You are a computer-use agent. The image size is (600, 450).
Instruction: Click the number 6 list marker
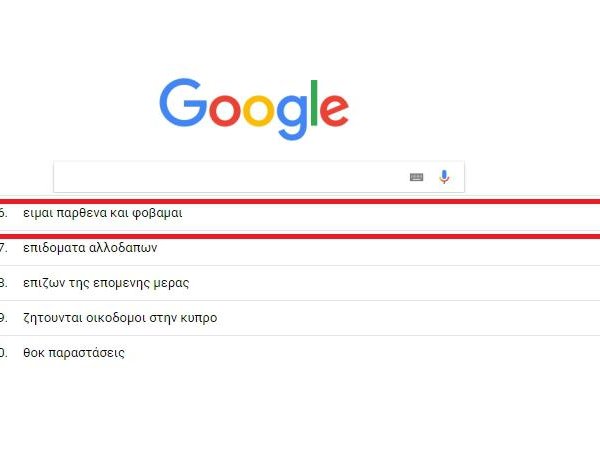(3, 213)
